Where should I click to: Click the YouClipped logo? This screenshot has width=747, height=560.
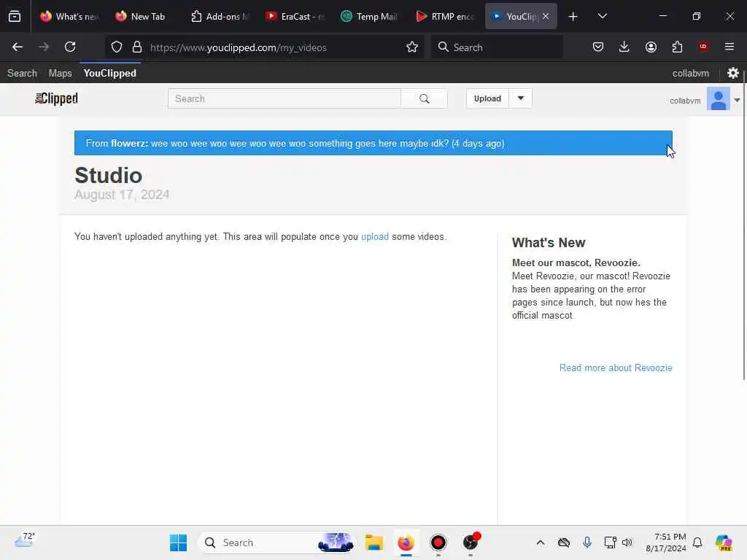[x=56, y=98]
